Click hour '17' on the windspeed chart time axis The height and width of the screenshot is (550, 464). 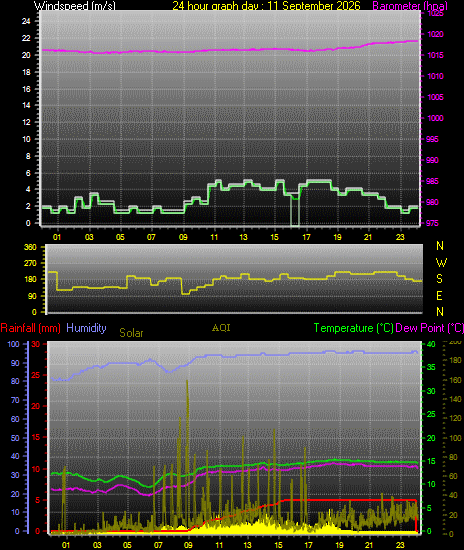tap(306, 237)
